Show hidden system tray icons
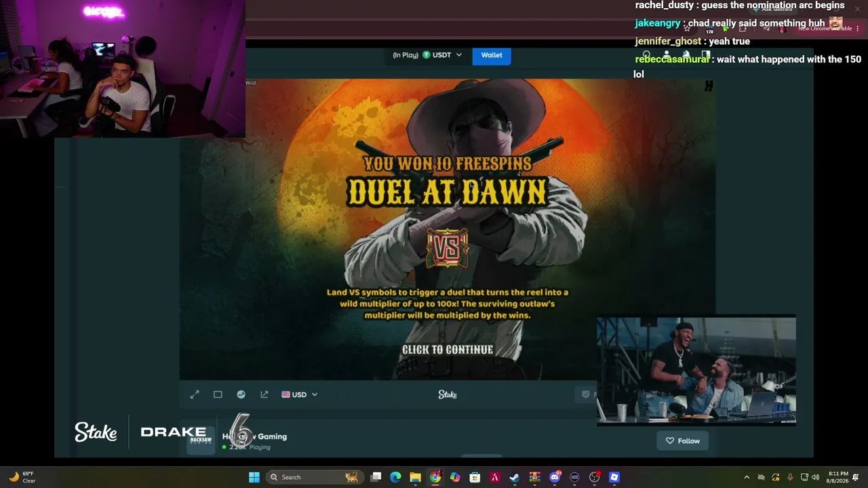This screenshot has height=488, width=868. pos(747,477)
